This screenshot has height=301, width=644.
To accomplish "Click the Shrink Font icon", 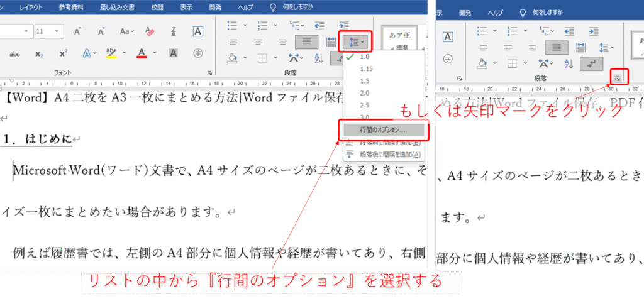I will point(100,31).
